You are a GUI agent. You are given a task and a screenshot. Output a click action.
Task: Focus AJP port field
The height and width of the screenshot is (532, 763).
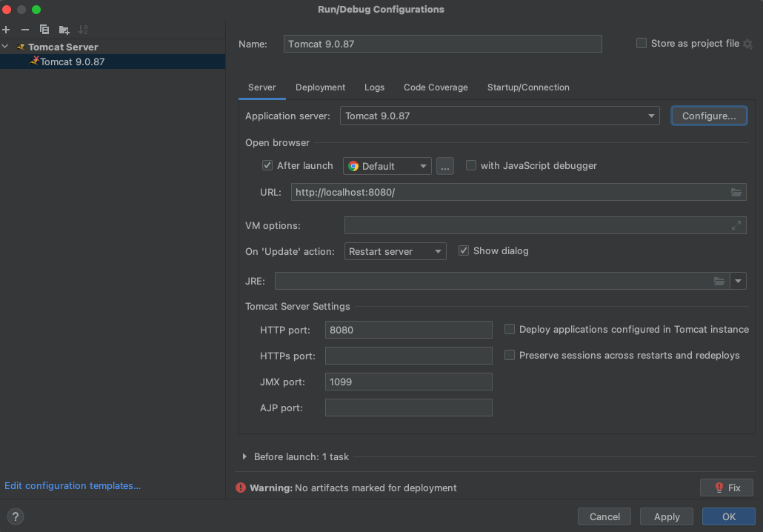coord(408,408)
